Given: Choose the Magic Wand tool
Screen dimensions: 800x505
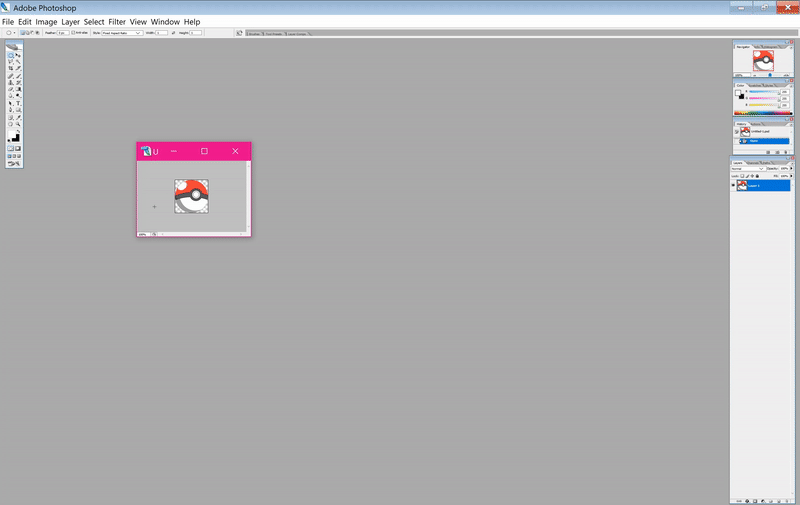Looking at the screenshot, I should pyautogui.click(x=18, y=61).
